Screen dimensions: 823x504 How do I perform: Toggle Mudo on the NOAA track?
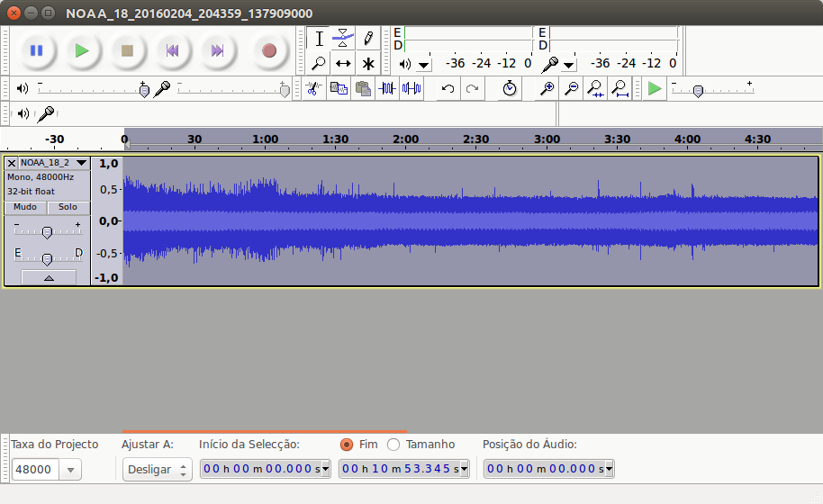click(25, 207)
